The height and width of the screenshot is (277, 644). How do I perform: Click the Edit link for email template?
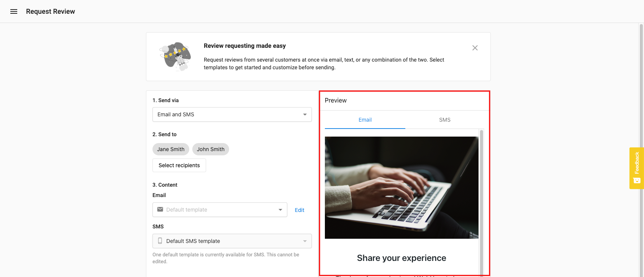tap(300, 210)
